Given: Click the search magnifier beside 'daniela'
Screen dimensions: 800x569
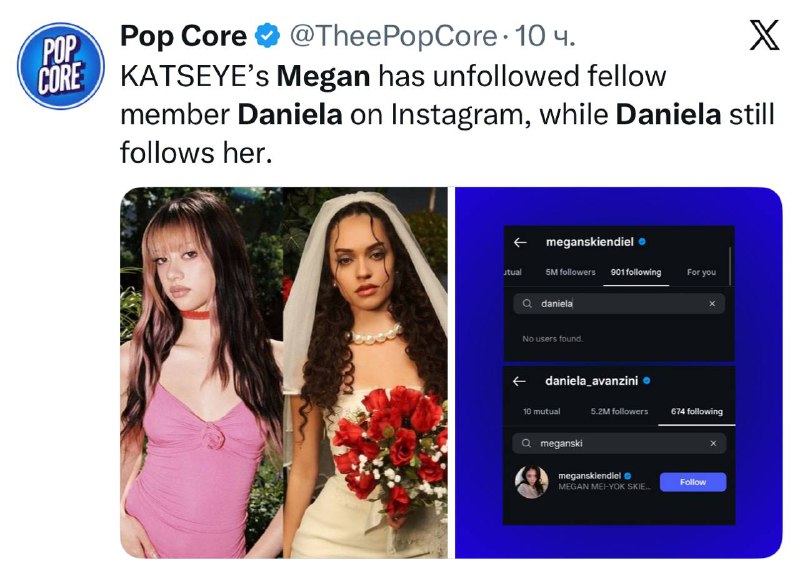Looking at the screenshot, I should (x=526, y=303).
